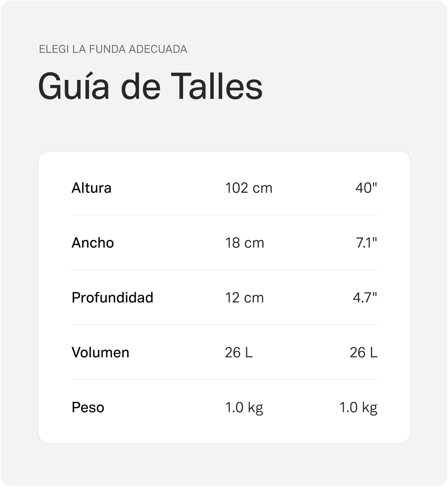Click the divider below the Profundidad row

(225, 325)
